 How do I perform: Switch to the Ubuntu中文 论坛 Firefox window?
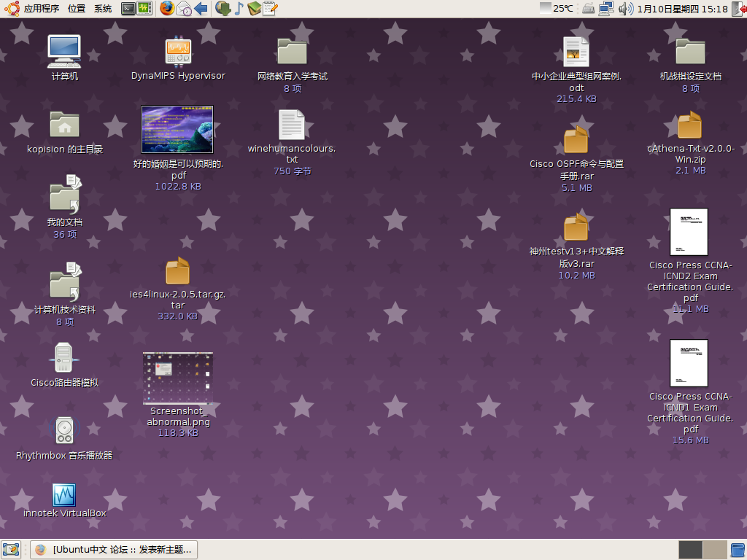pyautogui.click(x=114, y=550)
